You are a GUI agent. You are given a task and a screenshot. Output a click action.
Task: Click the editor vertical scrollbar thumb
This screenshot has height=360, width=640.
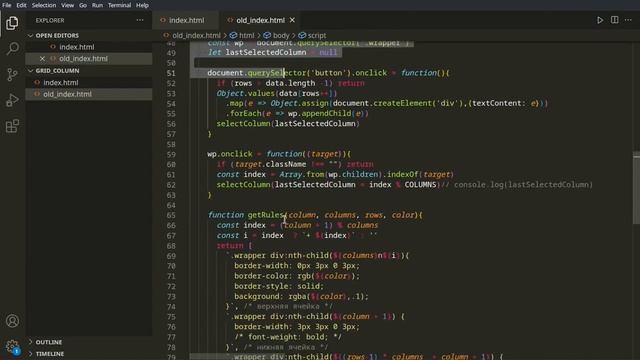(636, 188)
